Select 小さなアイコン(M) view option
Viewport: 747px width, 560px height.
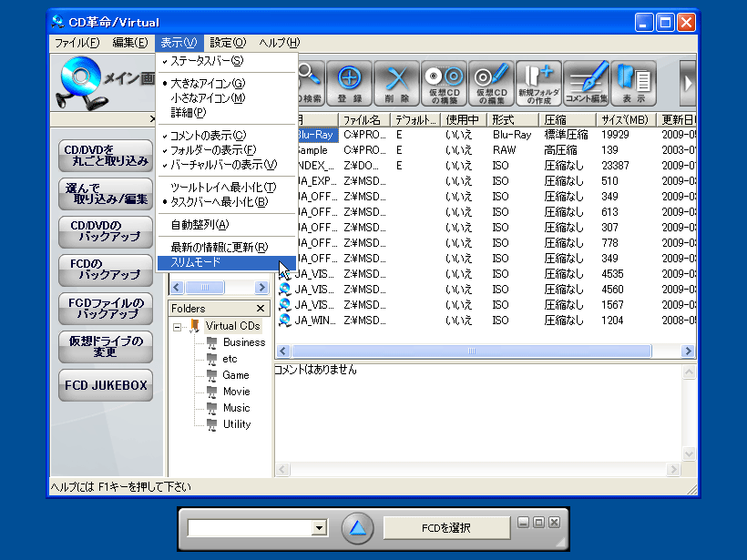click(x=227, y=98)
